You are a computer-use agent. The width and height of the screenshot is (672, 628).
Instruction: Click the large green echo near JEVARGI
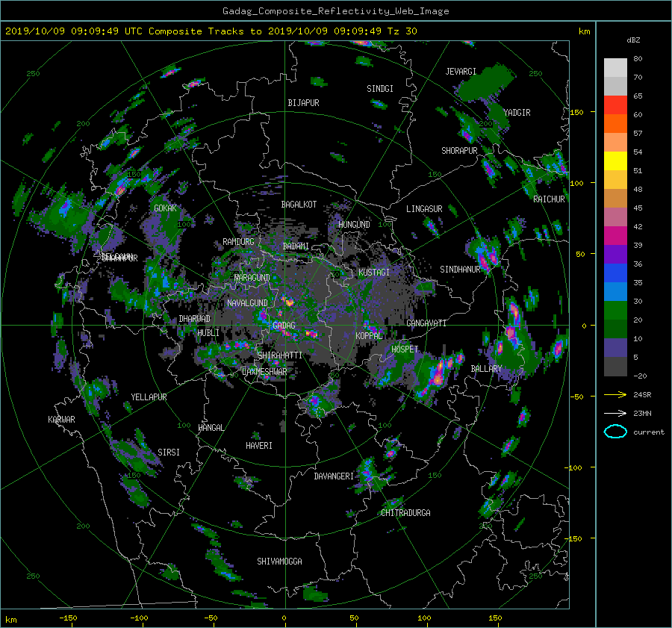pyautogui.click(x=486, y=84)
